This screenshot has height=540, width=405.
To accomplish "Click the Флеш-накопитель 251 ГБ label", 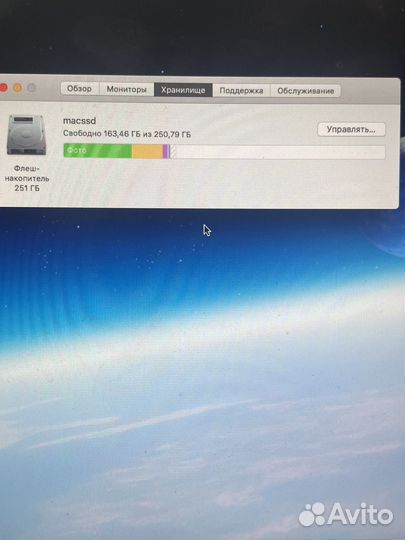I will [x=27, y=178].
